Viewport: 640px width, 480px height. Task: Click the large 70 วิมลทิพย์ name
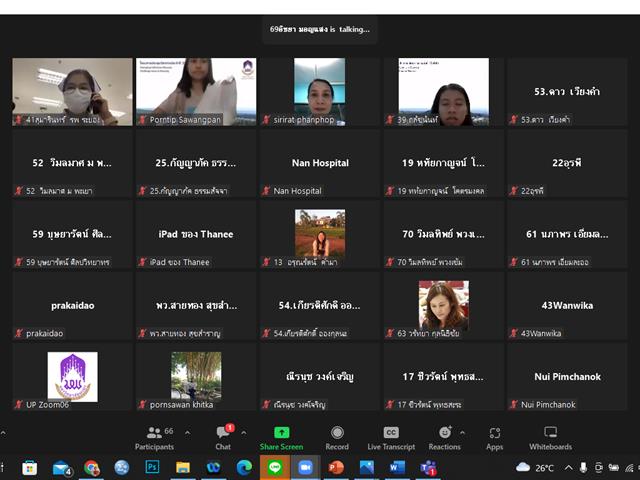click(443, 234)
